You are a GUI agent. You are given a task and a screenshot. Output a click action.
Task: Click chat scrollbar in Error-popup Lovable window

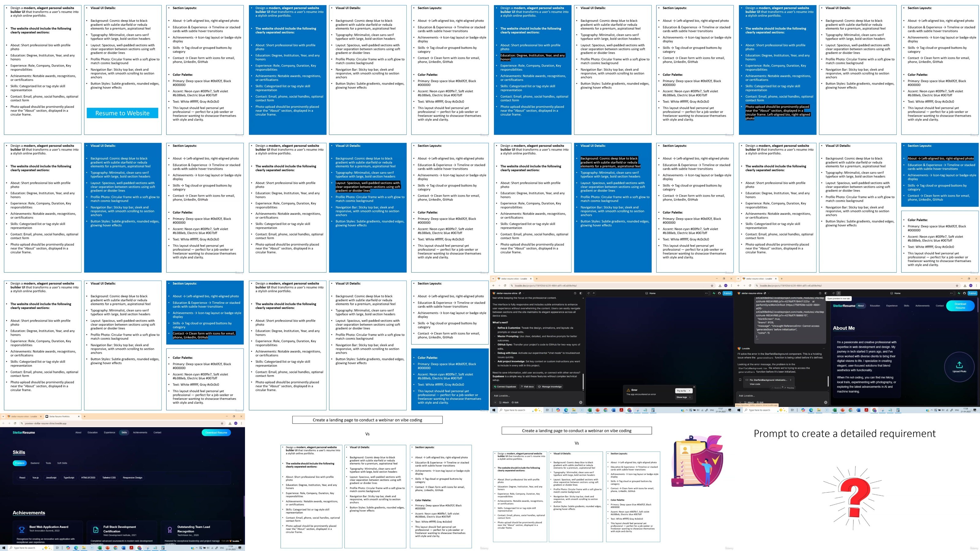pyautogui.click(x=583, y=381)
